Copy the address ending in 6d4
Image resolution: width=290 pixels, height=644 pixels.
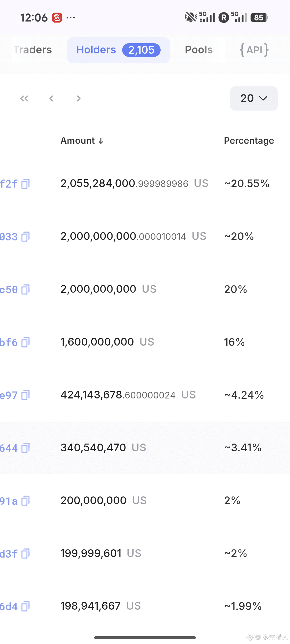click(26, 607)
